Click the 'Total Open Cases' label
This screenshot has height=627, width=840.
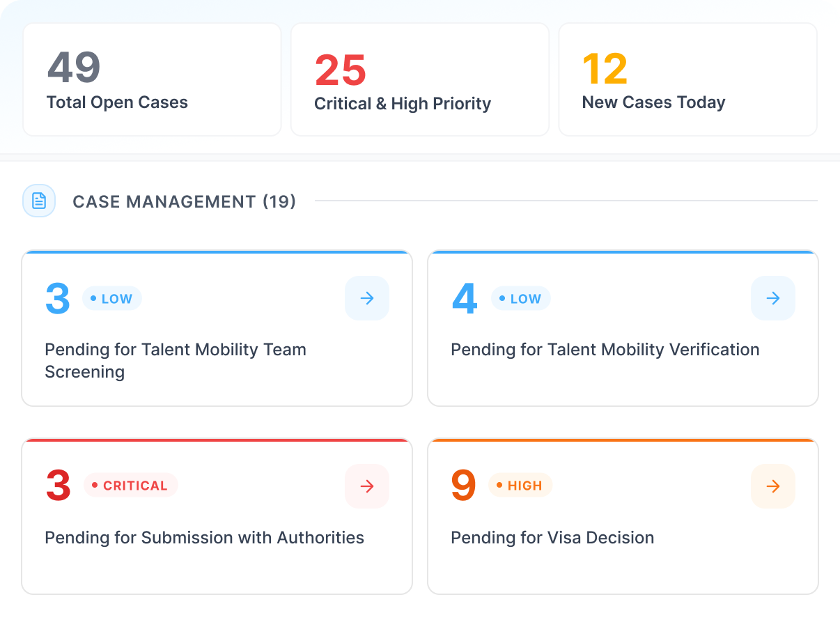coord(117,102)
